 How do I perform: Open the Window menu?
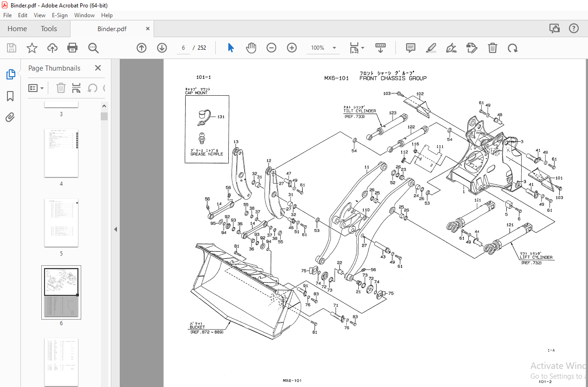pyautogui.click(x=84, y=15)
